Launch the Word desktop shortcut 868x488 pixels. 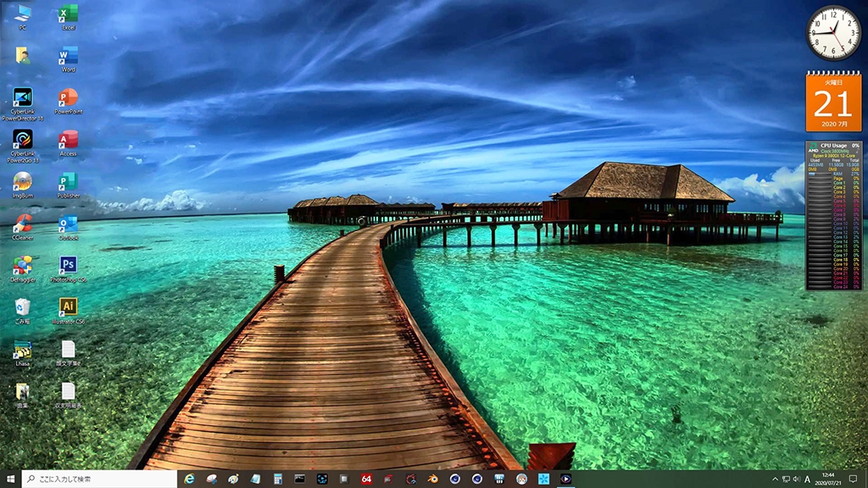[x=68, y=59]
